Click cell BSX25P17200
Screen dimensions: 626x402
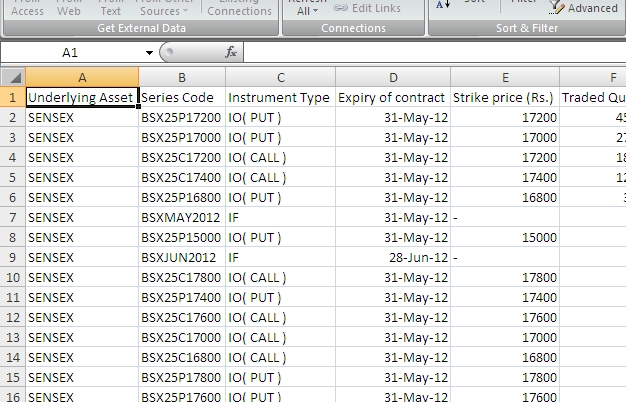[x=182, y=117]
